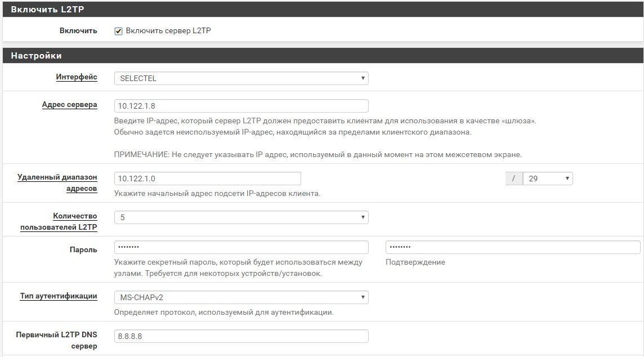Click the primary DNS field with 8.8.8.8
The image size is (644, 357).
(241, 336)
